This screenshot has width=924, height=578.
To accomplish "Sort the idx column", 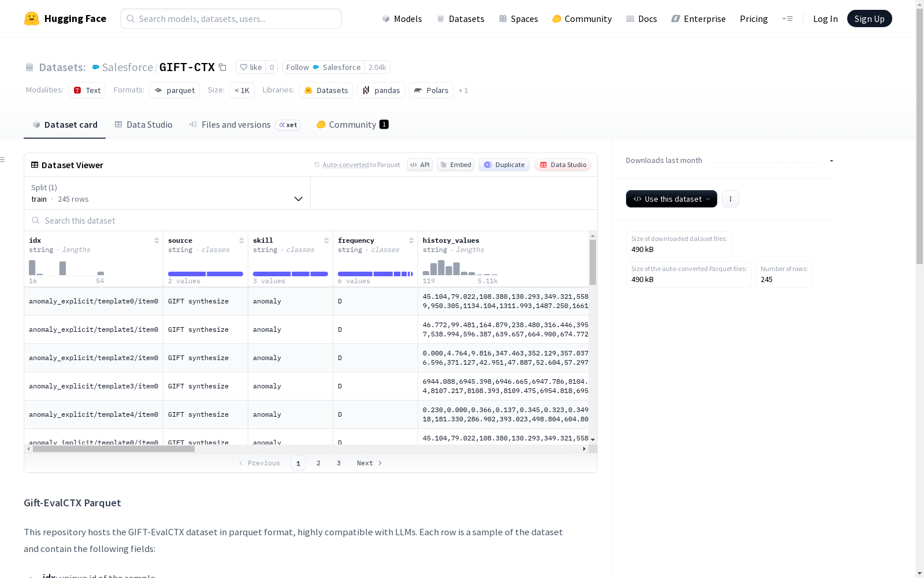I will coord(157,240).
